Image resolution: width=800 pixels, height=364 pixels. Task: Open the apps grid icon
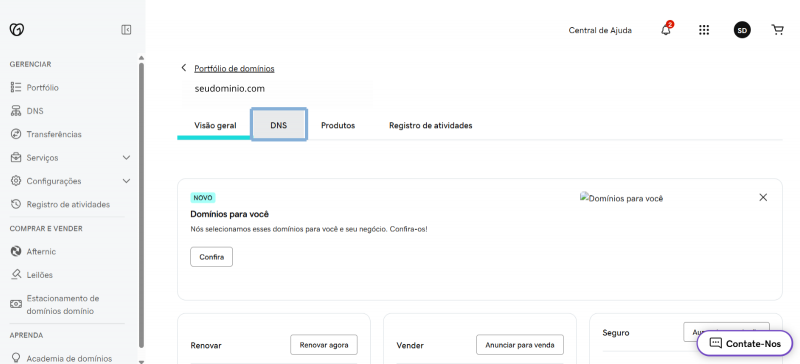pyautogui.click(x=704, y=30)
